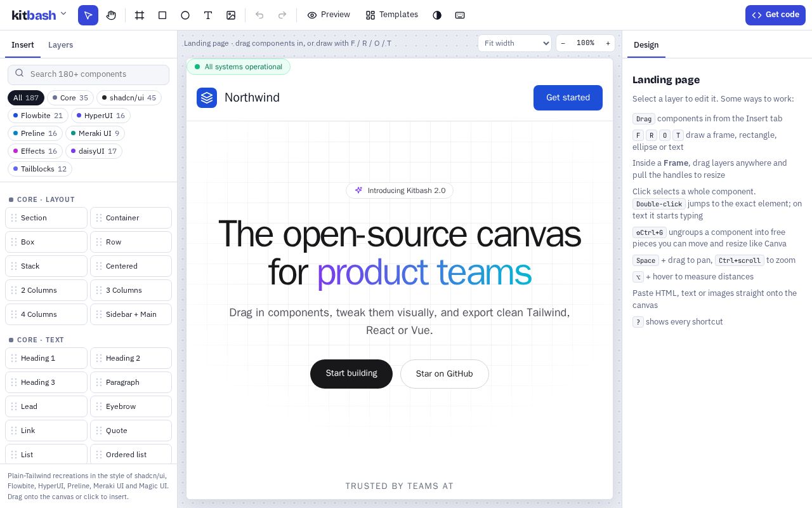Zoom in with the plus button

click(608, 43)
